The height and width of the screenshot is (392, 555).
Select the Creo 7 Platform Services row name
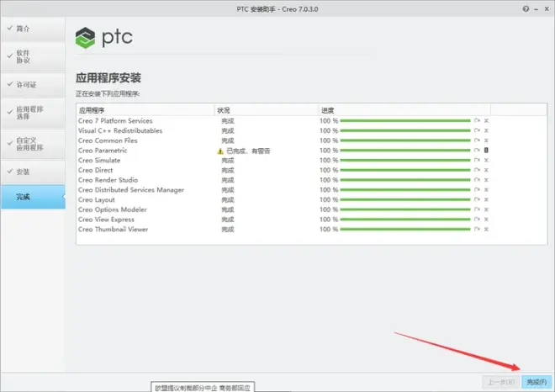(x=115, y=121)
